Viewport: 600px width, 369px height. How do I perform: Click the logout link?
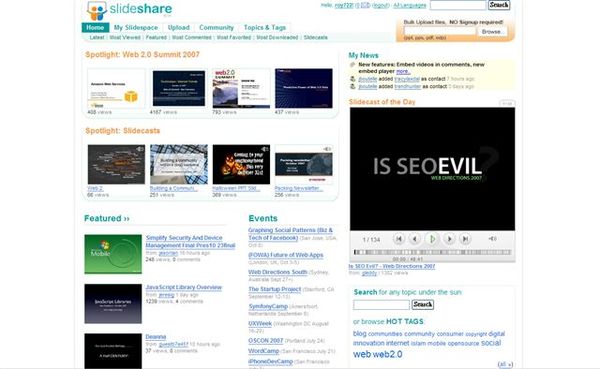pos(381,5)
